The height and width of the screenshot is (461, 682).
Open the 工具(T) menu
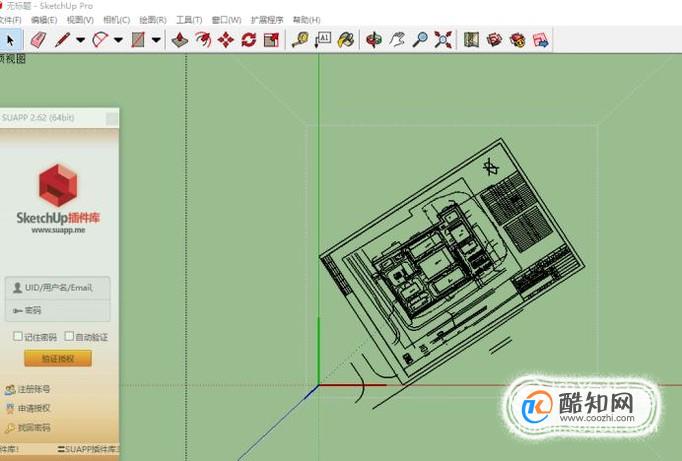[189, 20]
